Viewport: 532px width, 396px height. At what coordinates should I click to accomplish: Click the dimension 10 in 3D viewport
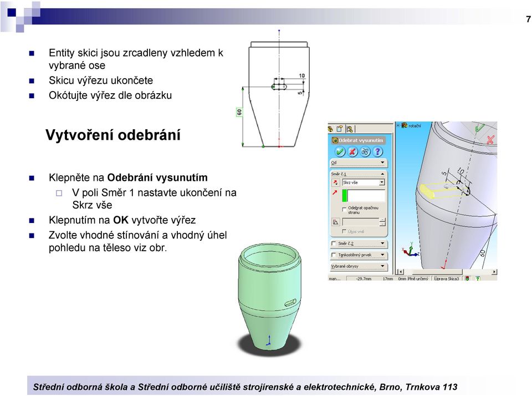[x=461, y=171]
